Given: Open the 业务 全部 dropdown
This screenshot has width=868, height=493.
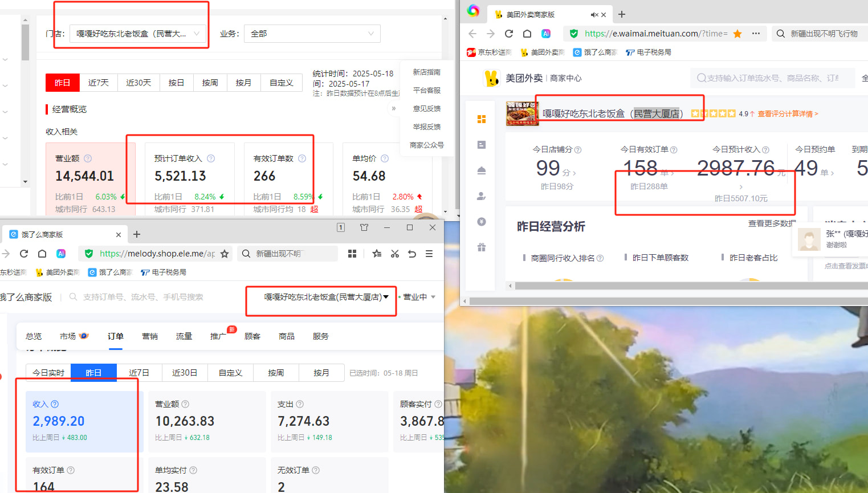Looking at the screenshot, I should point(312,34).
